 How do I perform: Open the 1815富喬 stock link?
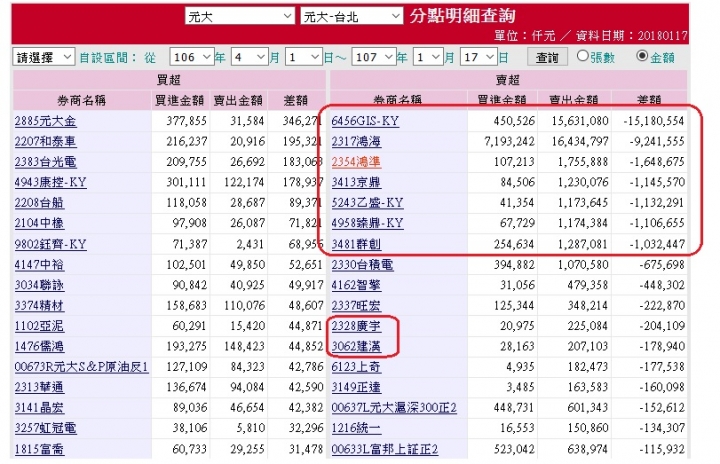point(39,449)
